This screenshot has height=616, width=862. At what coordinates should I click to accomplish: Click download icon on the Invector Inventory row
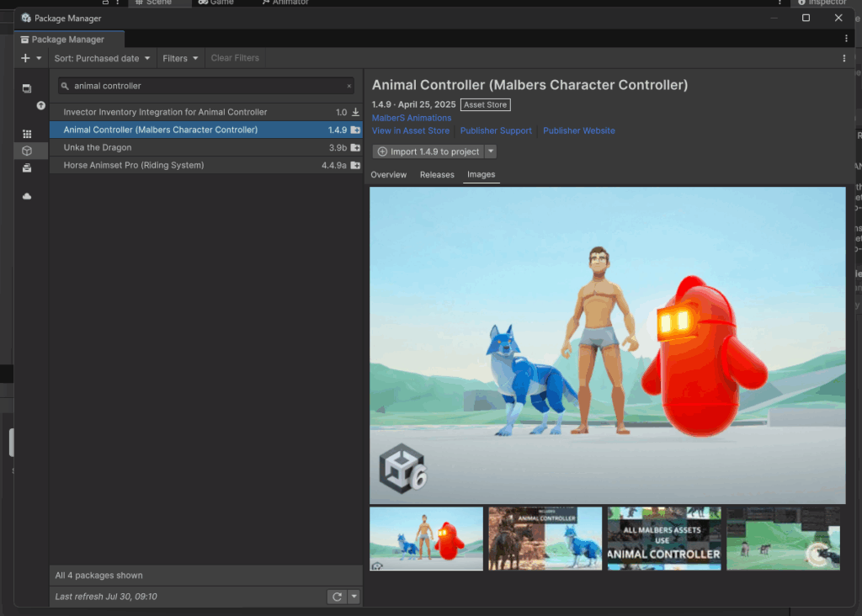(355, 112)
